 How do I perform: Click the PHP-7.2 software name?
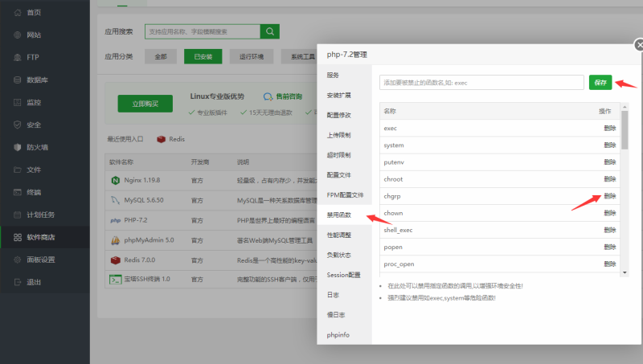[x=136, y=220]
